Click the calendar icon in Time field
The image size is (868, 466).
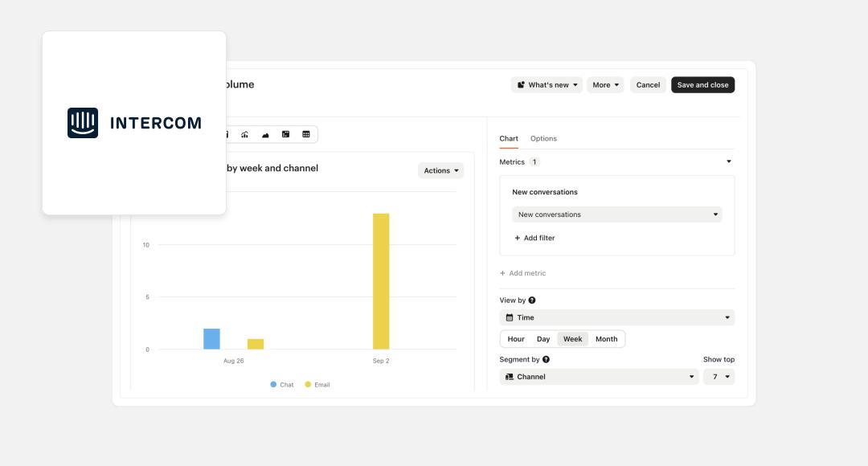tap(510, 317)
